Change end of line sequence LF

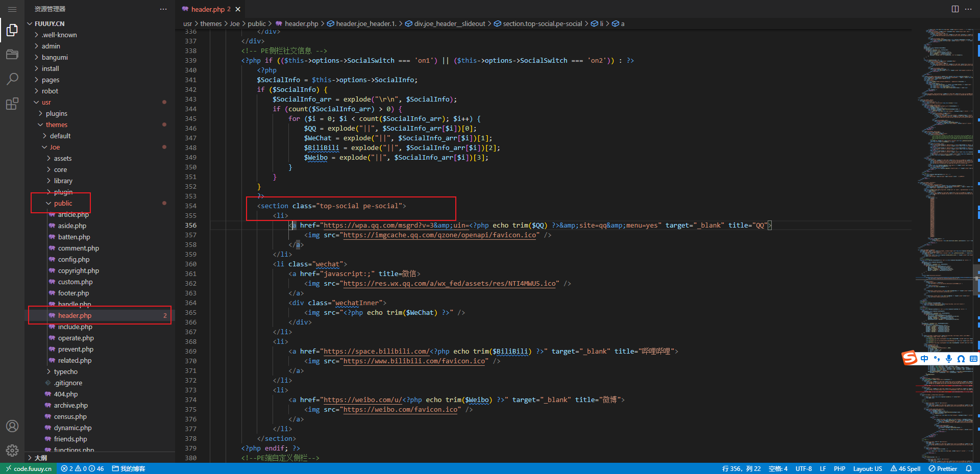click(823, 468)
